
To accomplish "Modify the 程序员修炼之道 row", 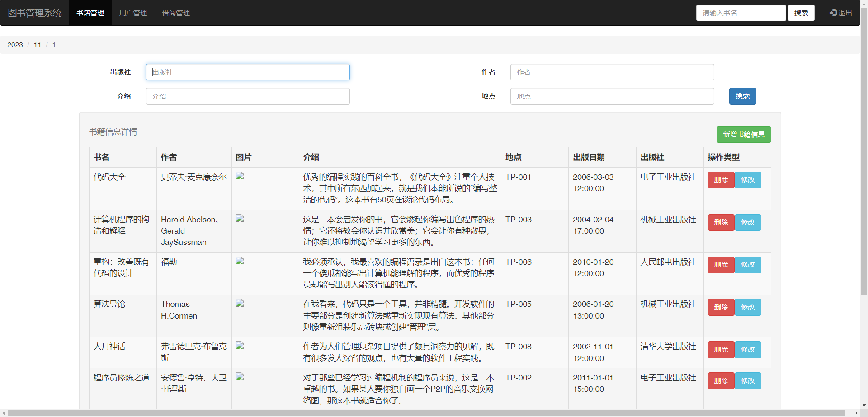I will pyautogui.click(x=748, y=381).
